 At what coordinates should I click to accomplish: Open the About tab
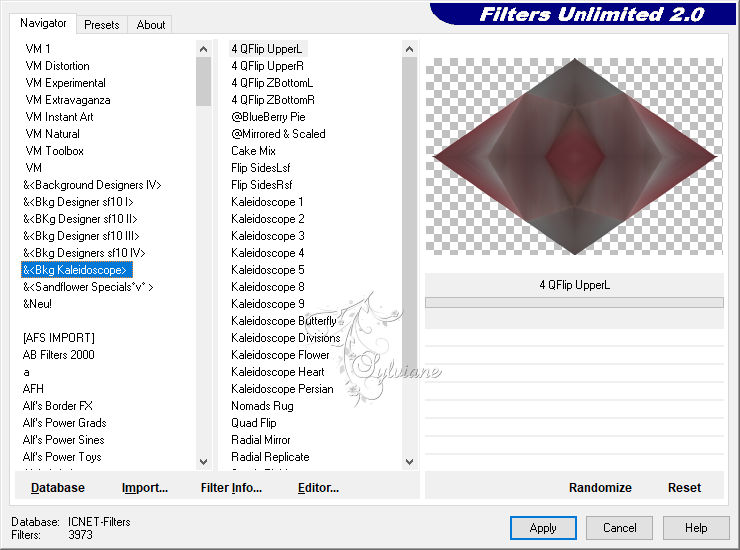[151, 25]
